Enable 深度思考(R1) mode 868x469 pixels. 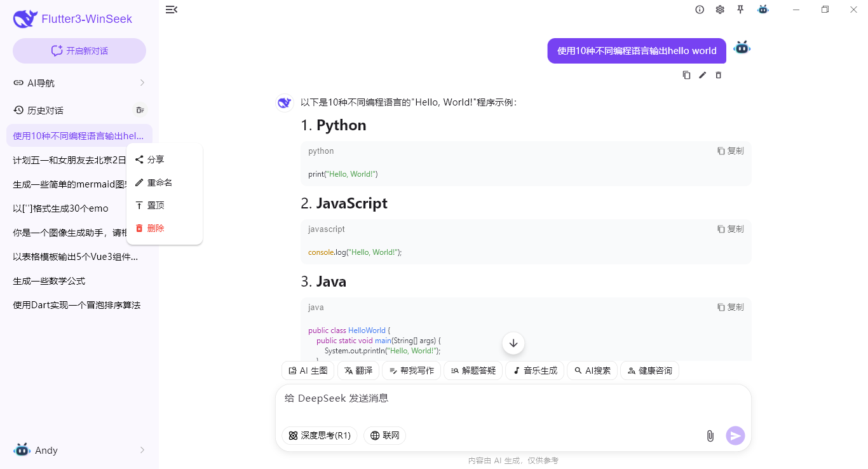click(319, 435)
